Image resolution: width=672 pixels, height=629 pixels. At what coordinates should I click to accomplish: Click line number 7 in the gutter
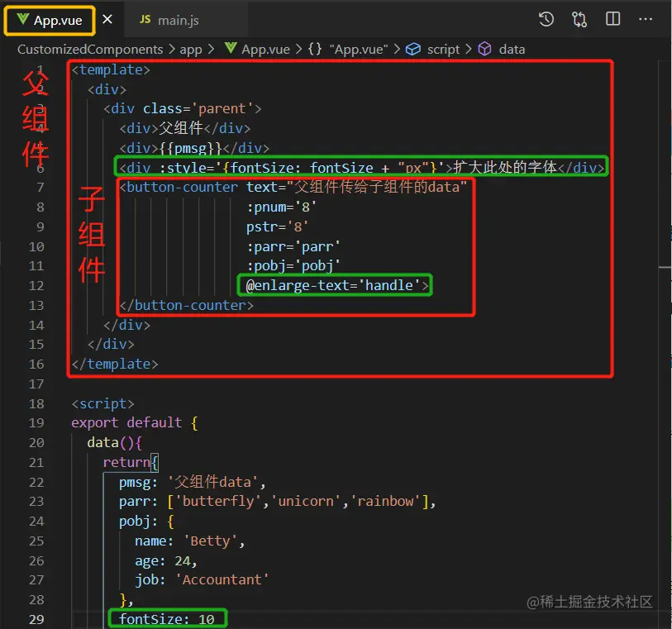click(40, 188)
